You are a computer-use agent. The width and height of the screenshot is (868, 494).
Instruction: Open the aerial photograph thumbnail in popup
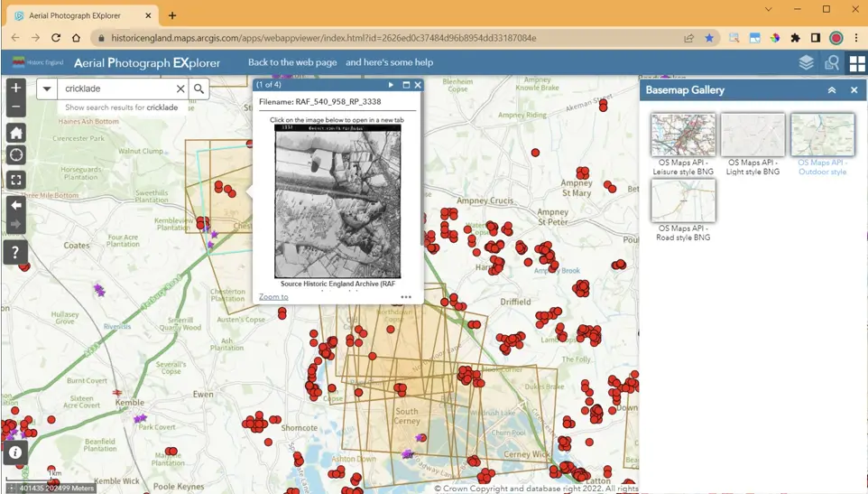pos(337,201)
